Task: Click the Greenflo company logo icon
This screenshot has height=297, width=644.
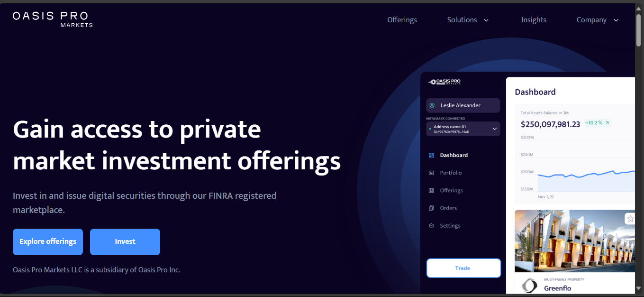Action: 530,286
